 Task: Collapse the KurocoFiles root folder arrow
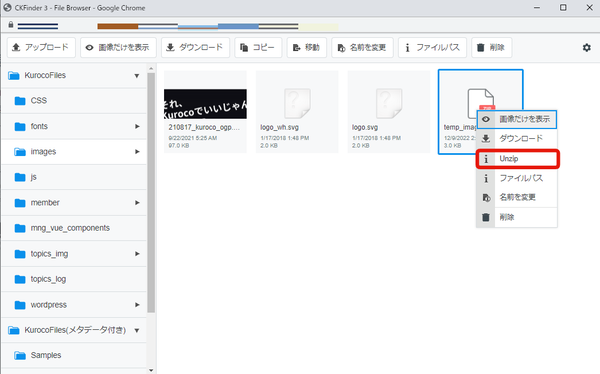tap(137, 76)
